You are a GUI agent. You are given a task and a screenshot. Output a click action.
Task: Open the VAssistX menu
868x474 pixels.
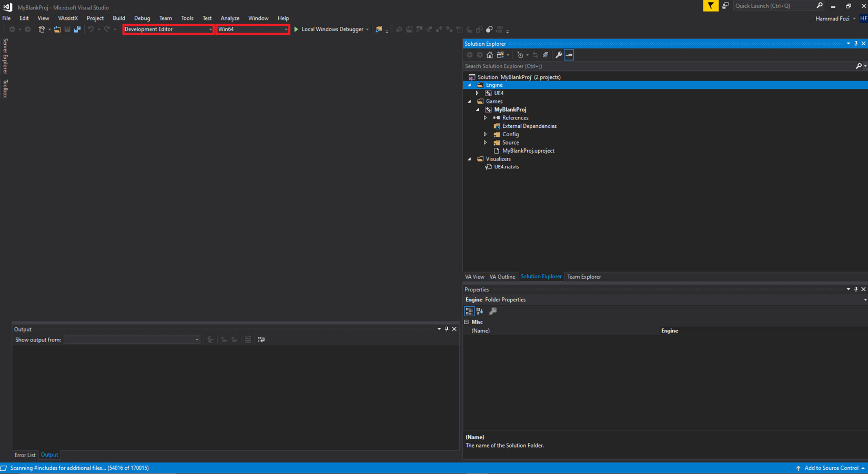coord(68,18)
